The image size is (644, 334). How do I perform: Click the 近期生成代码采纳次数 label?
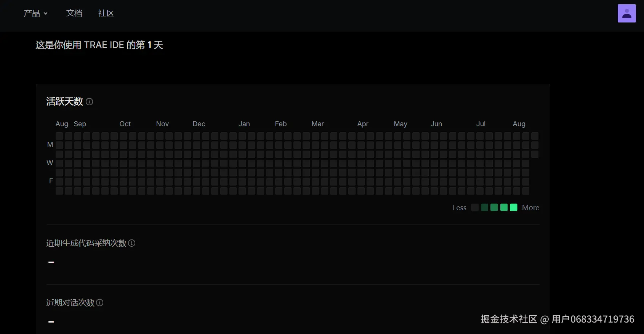click(86, 243)
